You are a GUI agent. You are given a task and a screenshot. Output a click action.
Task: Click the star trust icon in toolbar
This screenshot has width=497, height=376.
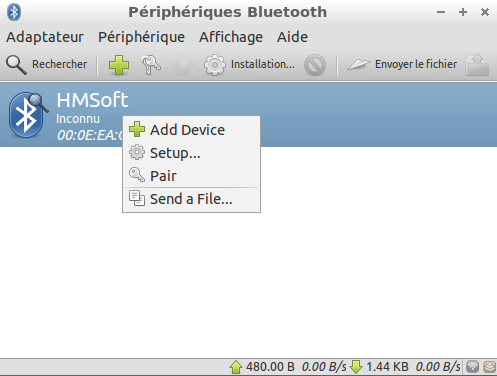[x=183, y=65]
